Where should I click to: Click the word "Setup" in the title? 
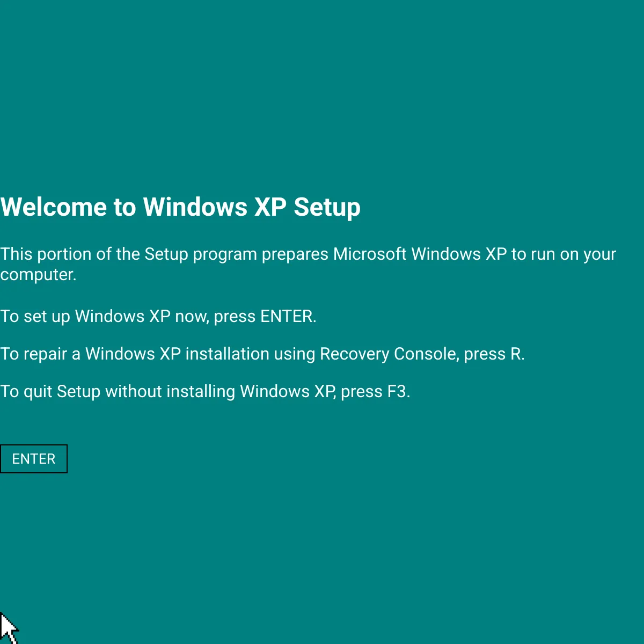327,208
